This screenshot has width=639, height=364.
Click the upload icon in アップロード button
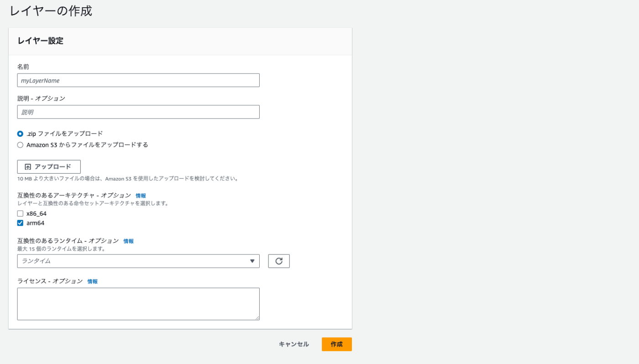pos(28,166)
